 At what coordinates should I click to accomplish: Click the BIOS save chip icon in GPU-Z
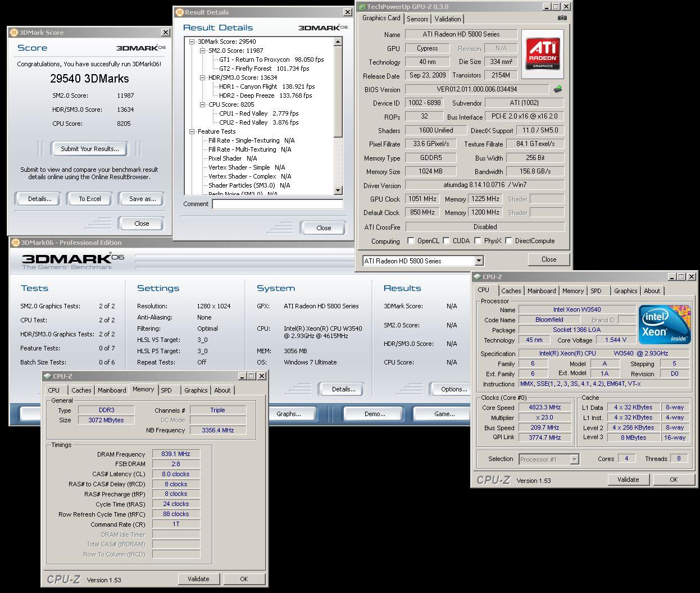tap(557, 89)
